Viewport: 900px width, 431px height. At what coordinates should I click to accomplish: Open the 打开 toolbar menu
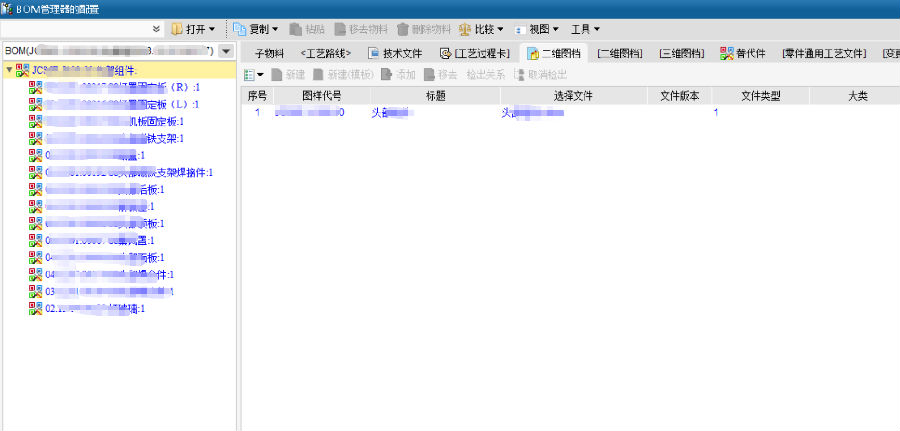point(193,29)
